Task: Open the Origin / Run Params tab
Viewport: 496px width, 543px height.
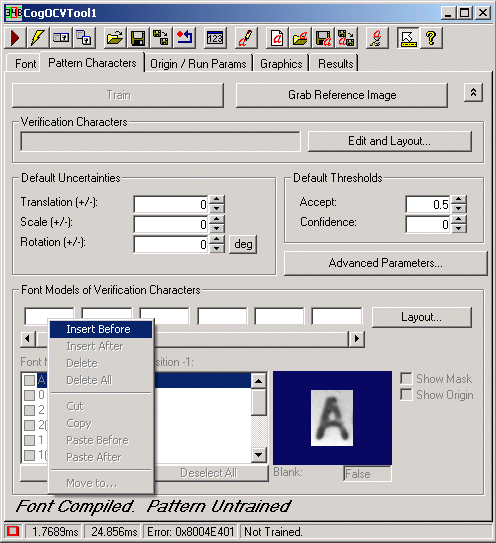Action: click(198, 64)
